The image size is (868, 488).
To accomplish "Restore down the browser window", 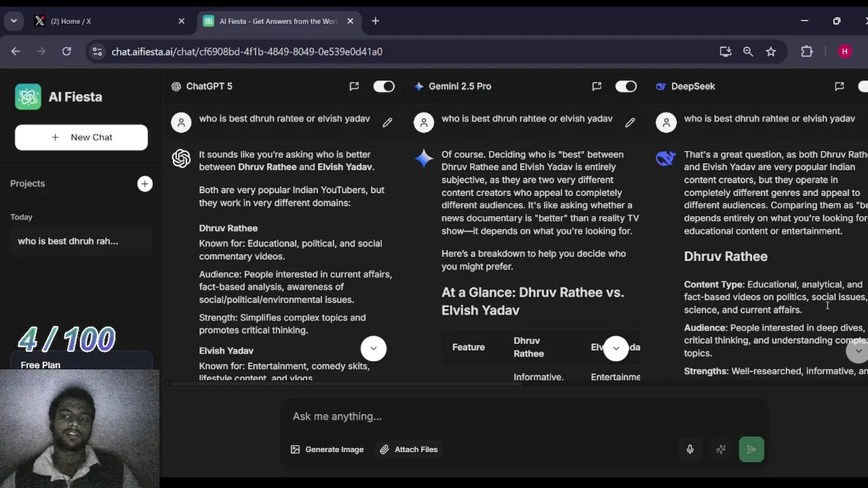I will point(837,21).
